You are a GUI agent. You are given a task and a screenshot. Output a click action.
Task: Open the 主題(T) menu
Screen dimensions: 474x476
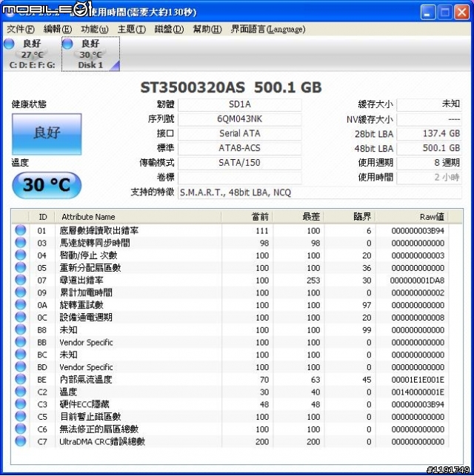point(132,29)
